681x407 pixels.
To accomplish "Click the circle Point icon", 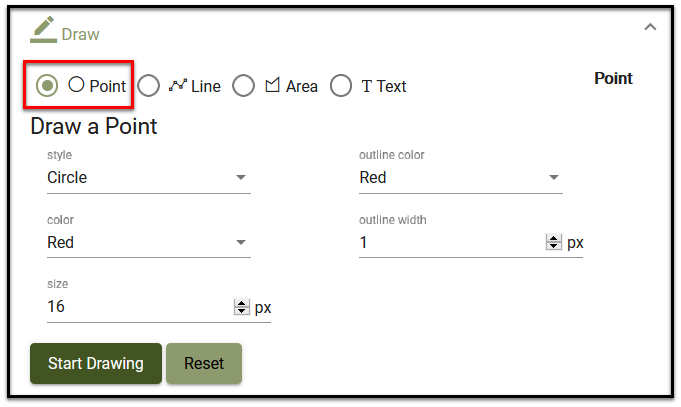I will pos(76,85).
